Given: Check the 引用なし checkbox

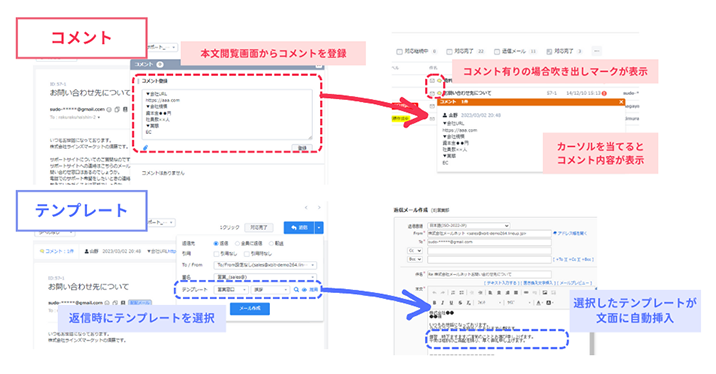Looking at the screenshot, I should click(x=216, y=253).
